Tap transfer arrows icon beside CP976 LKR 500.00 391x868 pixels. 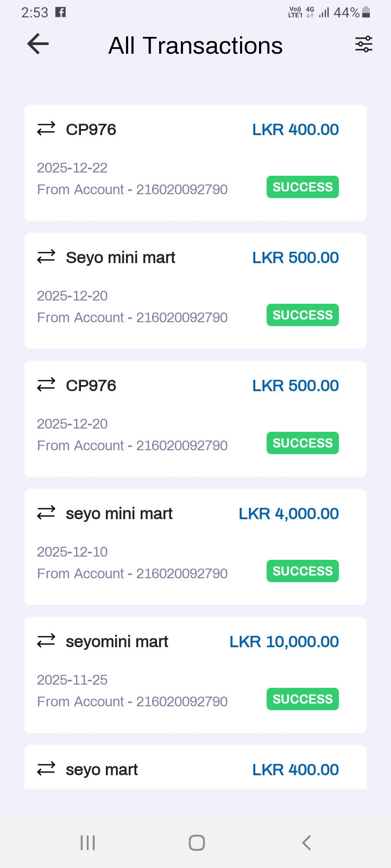(46, 385)
